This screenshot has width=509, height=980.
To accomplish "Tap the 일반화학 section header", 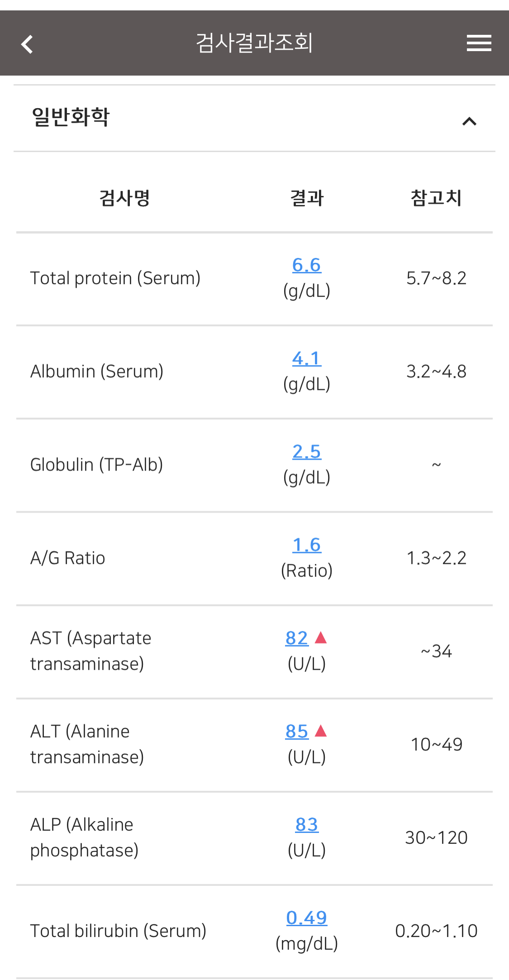I will click(x=254, y=118).
